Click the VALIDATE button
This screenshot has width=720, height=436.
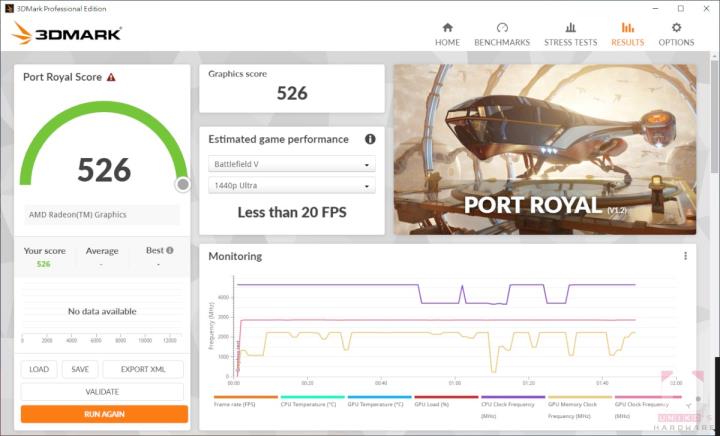pos(102,392)
